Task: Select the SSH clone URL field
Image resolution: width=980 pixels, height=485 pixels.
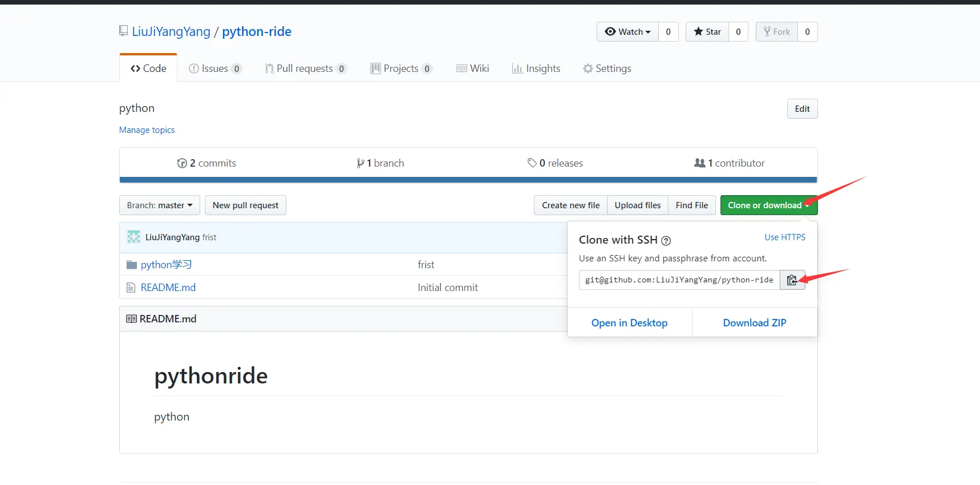Action: [x=679, y=280]
